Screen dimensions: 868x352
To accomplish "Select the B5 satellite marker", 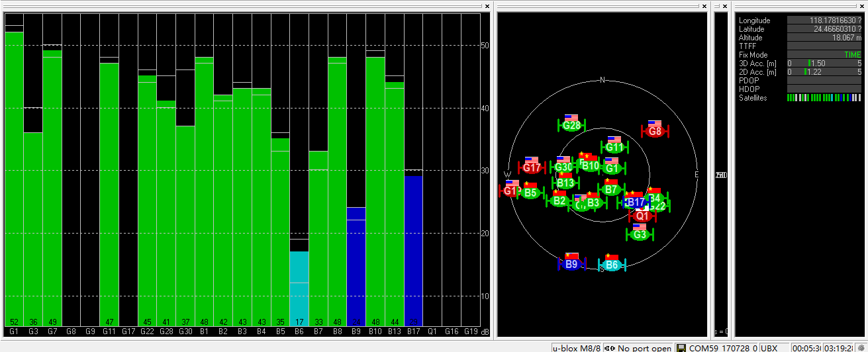I will pos(530,193).
